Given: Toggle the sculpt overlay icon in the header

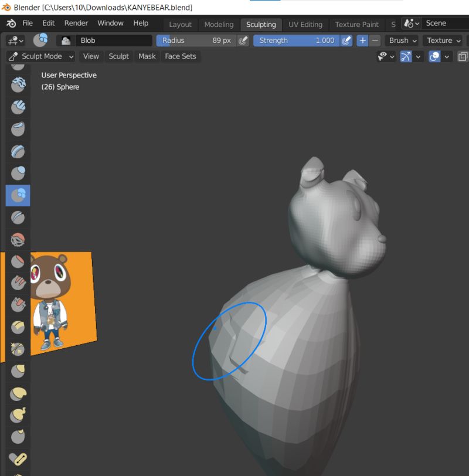Looking at the screenshot, I should [434, 56].
